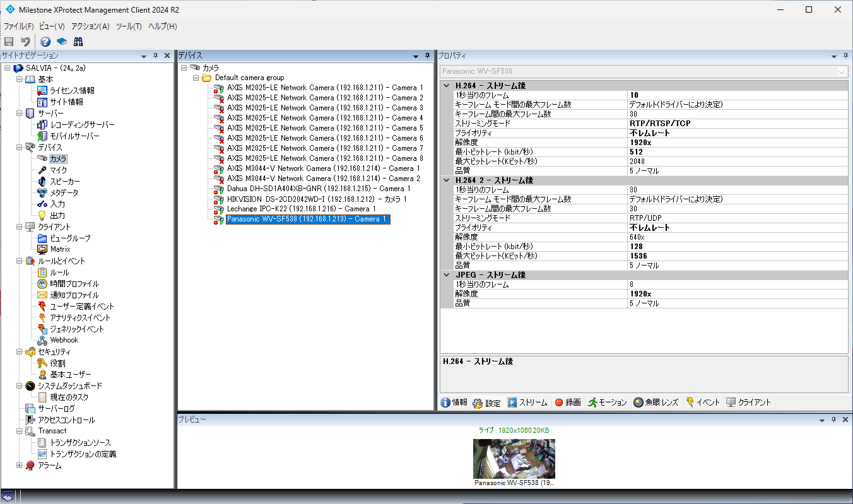Click streaming mode value RTP/RTSP/TCP
The width and height of the screenshot is (853, 504).
[x=738, y=124]
